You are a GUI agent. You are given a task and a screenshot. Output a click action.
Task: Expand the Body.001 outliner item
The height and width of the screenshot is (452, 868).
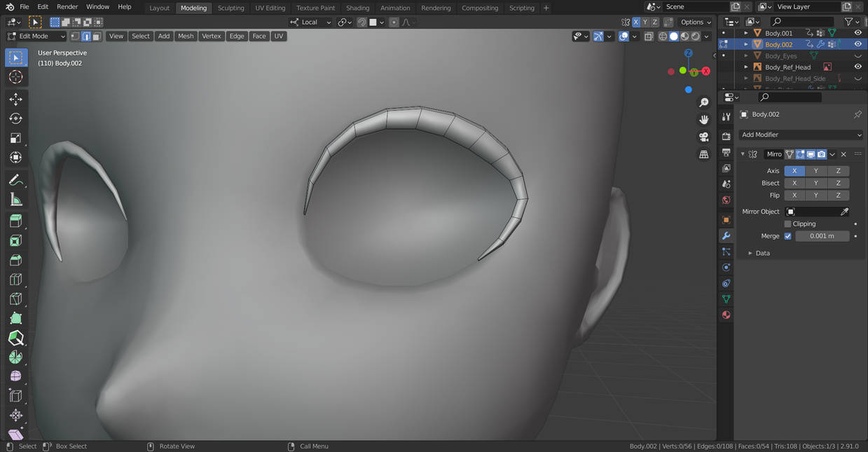click(x=746, y=33)
